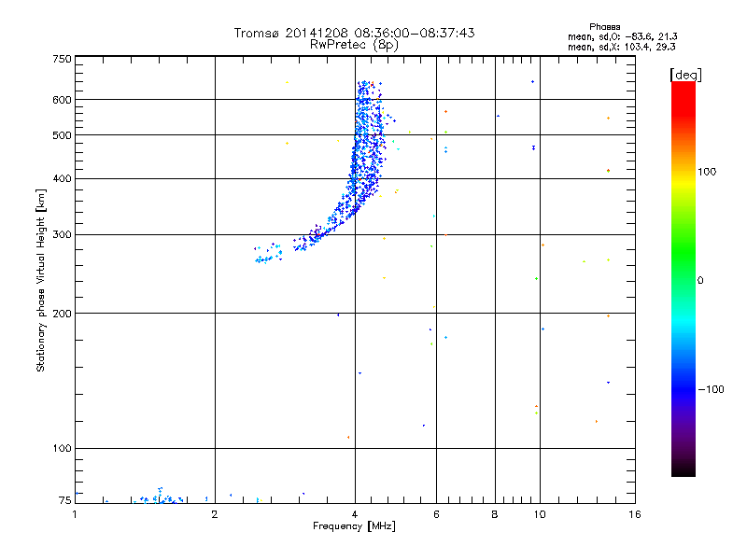Click the cyan echo cluster near 2.5 MHz
This screenshot has width=747, height=560.
click(x=269, y=254)
